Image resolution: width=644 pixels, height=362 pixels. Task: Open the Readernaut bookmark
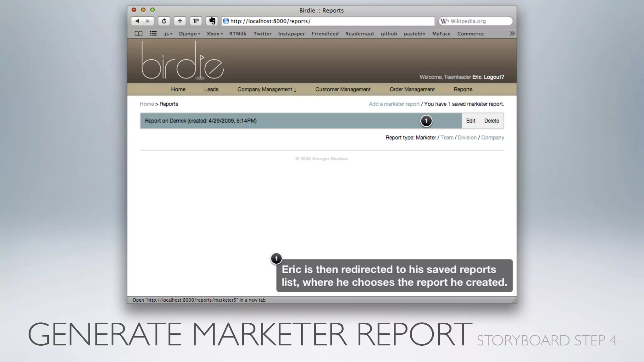click(x=360, y=34)
